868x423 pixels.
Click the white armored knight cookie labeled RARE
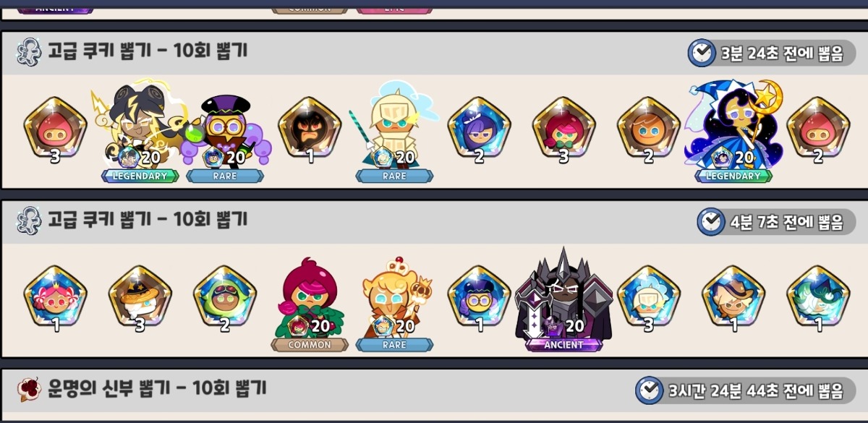394,130
